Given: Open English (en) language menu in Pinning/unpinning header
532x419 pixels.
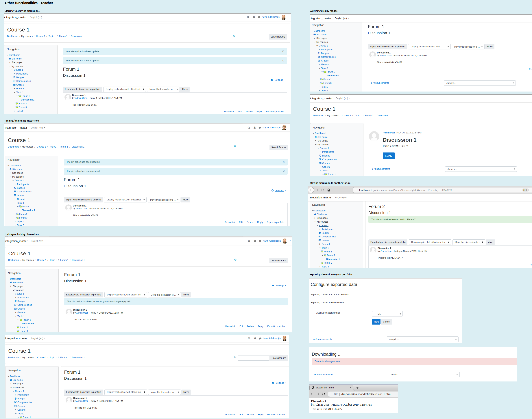Looking at the screenshot, I should pos(38,128).
